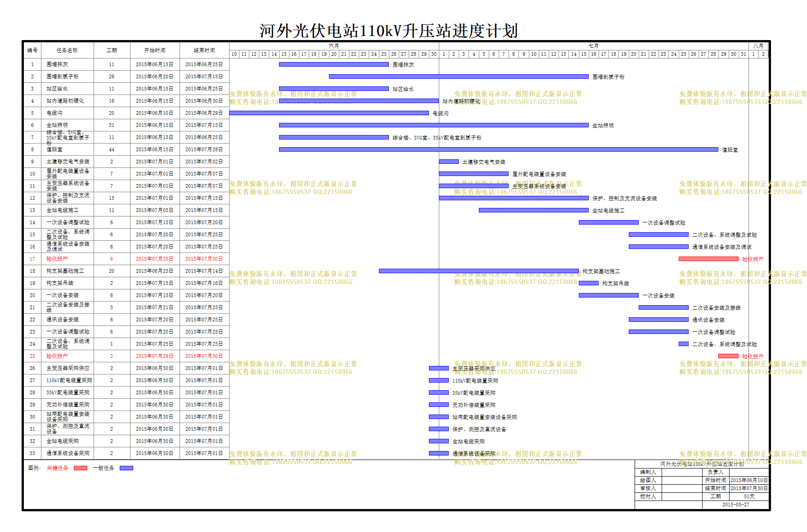
Task: Select the short red bar of task 25 验收投产
Action: pos(728,356)
